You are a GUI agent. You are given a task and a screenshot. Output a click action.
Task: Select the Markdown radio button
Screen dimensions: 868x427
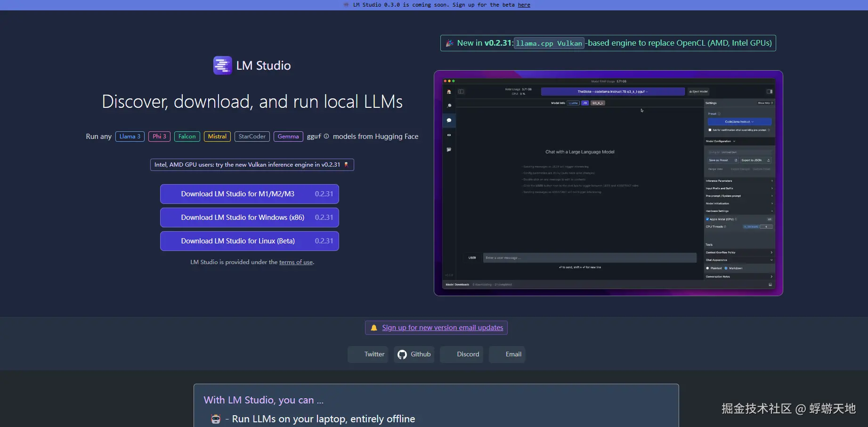[726, 268]
